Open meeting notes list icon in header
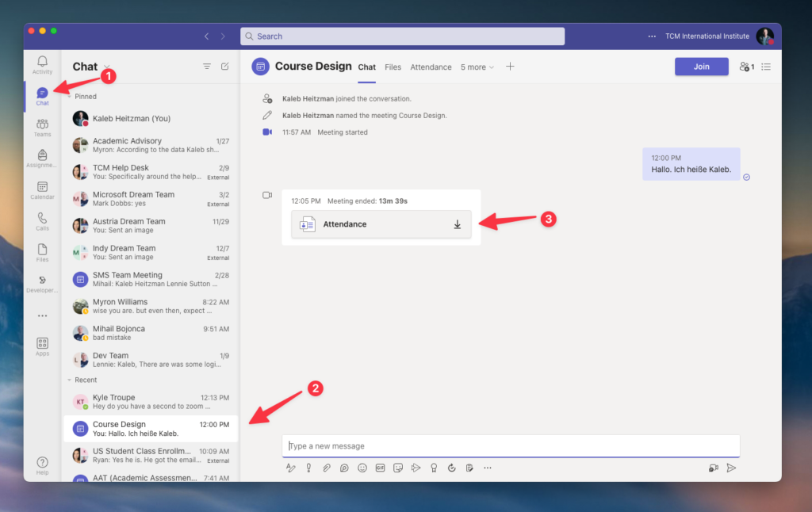The height and width of the screenshot is (512, 812). tap(766, 67)
